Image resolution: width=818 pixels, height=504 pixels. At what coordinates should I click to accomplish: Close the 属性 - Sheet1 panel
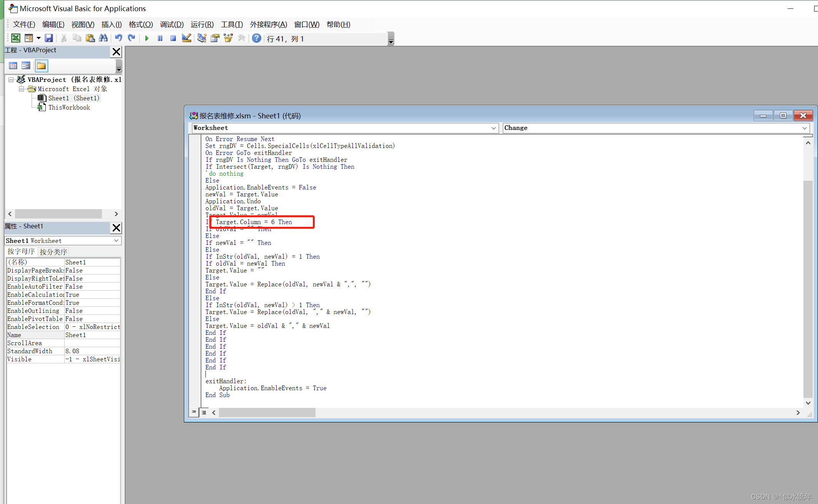(116, 228)
